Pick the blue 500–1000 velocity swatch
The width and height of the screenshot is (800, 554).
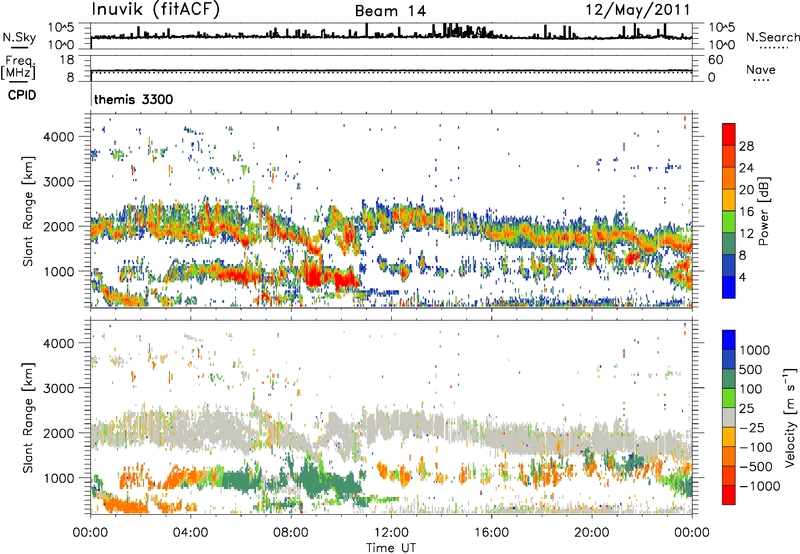729,360
